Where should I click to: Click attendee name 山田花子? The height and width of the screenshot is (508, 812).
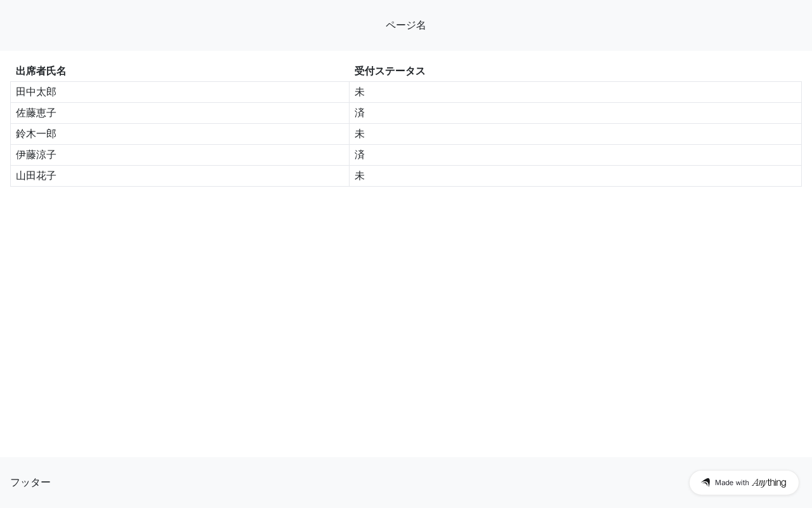coord(36,176)
